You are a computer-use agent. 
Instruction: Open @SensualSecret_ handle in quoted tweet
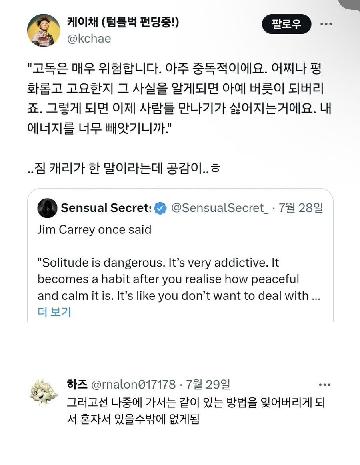point(220,208)
